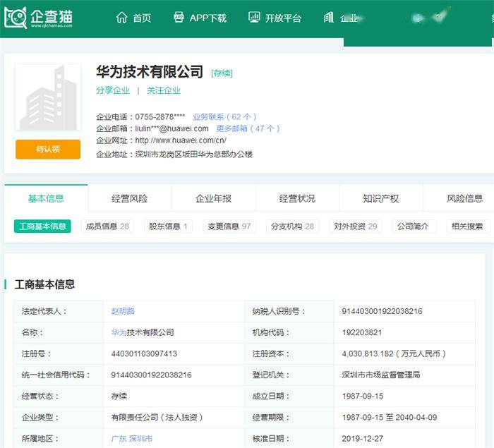Viewport: 494px width, 448px height.
Task: Click the printer icon beside APP下载
Action: tap(179, 17)
